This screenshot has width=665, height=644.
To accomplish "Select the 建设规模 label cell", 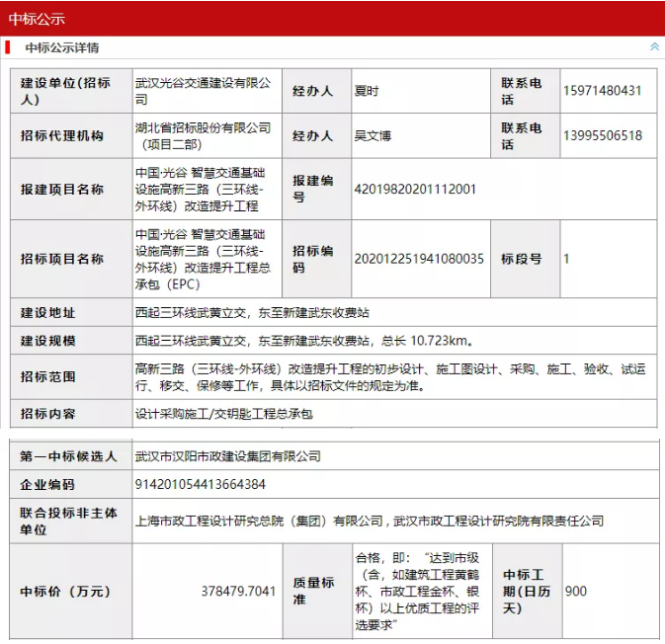I will click(x=71, y=341).
